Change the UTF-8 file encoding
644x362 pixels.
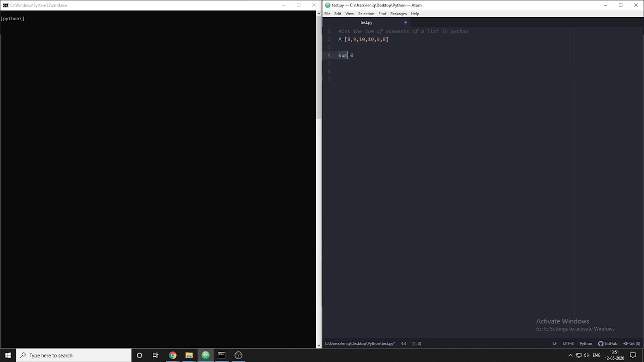(568, 343)
